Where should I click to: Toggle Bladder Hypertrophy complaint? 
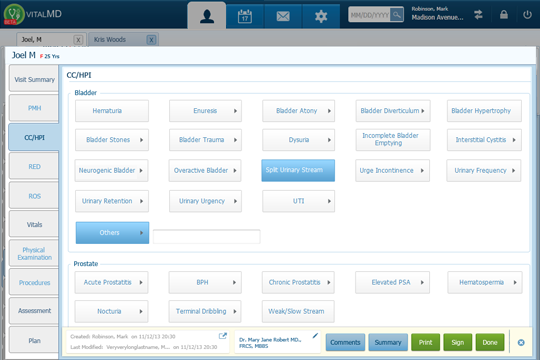click(x=484, y=111)
